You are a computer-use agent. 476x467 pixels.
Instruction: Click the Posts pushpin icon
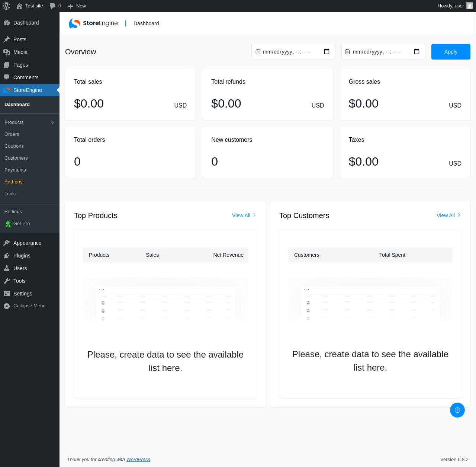tap(7, 39)
